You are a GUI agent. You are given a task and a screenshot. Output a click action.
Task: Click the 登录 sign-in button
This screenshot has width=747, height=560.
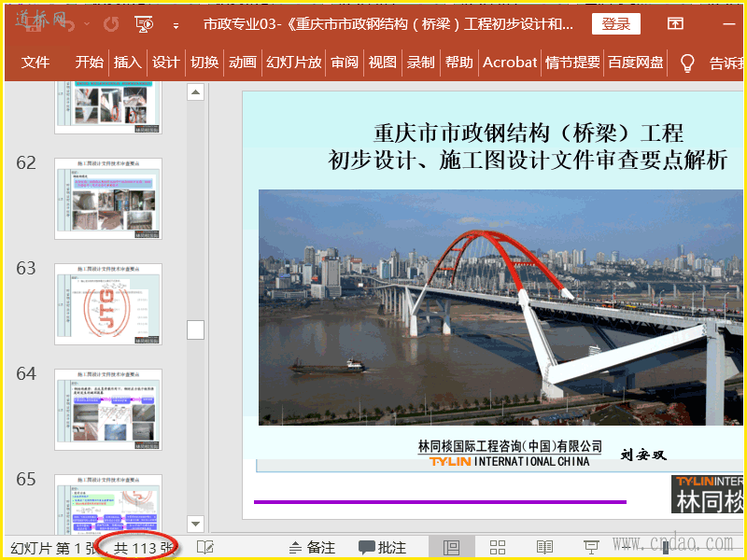click(615, 24)
